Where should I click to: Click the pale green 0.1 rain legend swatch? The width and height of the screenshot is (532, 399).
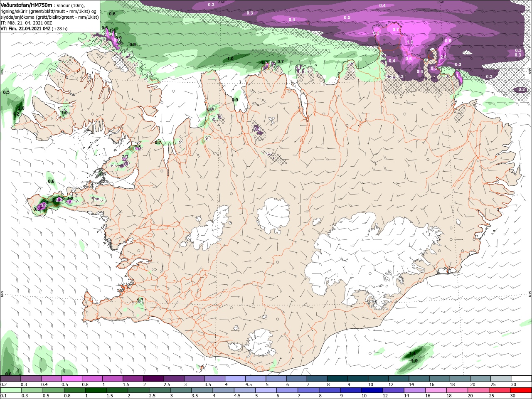(10, 390)
